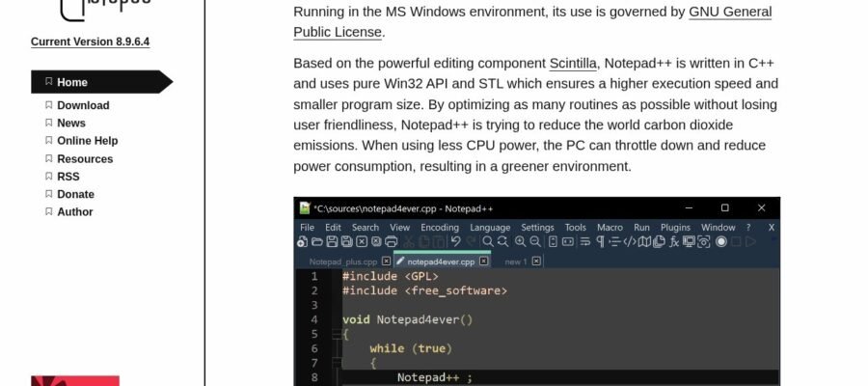Open the Online Help sidebar link
868x386 pixels.
point(88,141)
